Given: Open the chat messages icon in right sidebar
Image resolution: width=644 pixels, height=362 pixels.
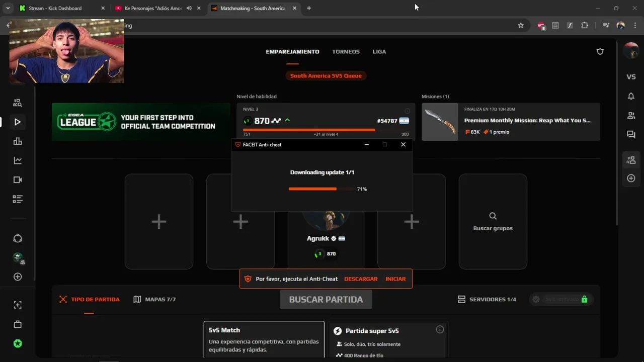Looking at the screenshot, I should coord(631,134).
